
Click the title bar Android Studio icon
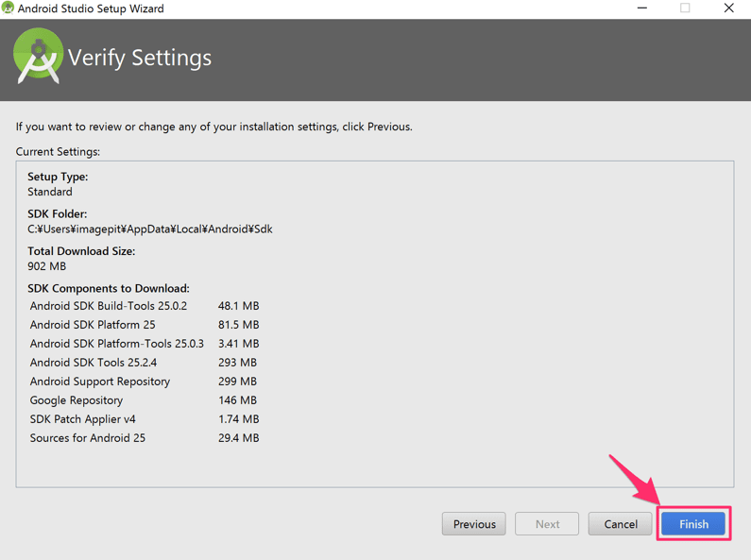point(8,8)
